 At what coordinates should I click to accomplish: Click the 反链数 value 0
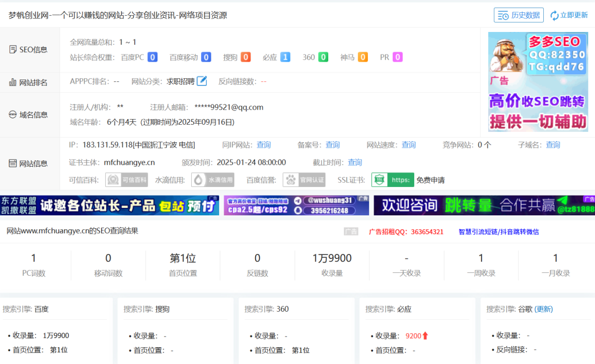(257, 258)
